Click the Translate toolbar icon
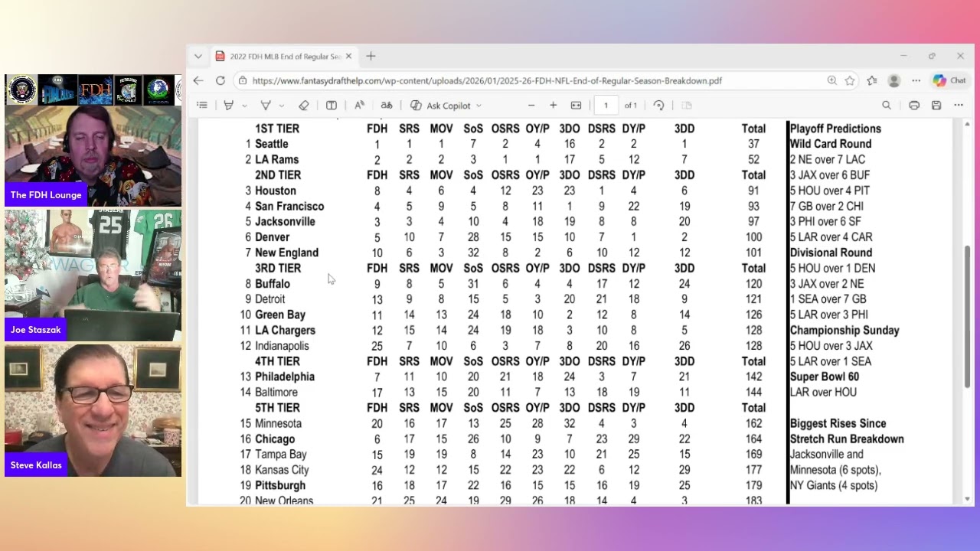 [x=387, y=106]
